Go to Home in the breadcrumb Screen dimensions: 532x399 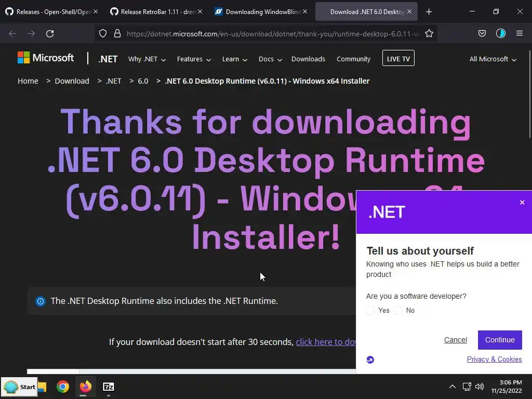coord(28,81)
